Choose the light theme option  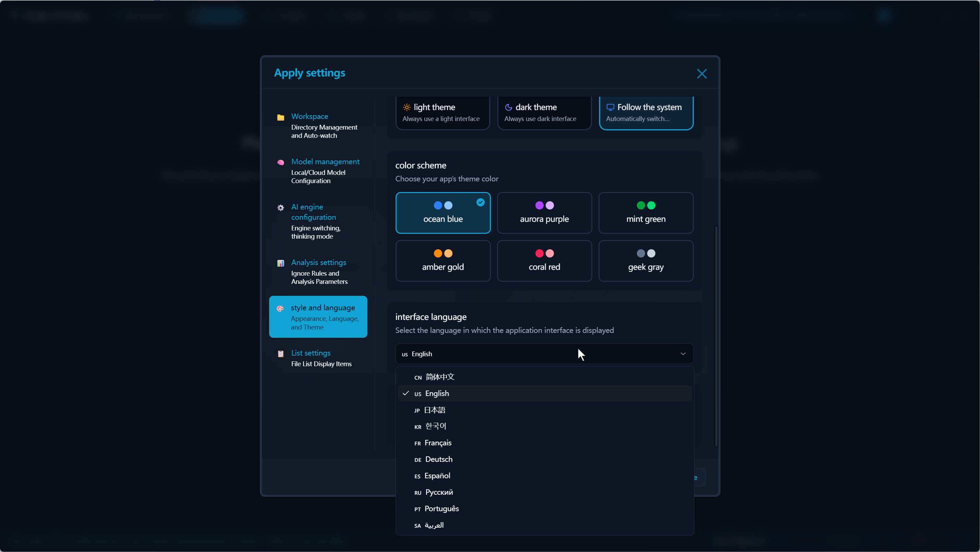tap(443, 113)
